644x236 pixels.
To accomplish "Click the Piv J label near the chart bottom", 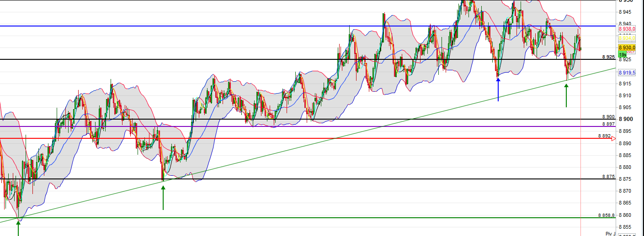I will (611, 234).
